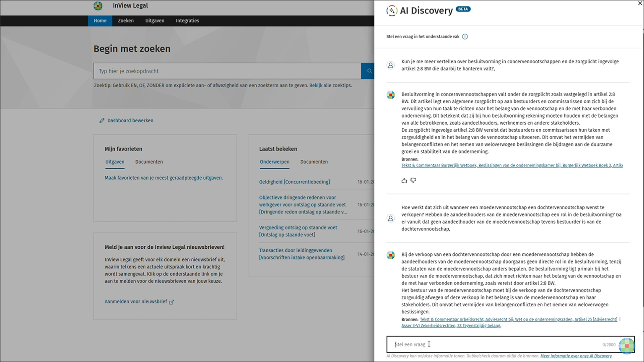Click the pencil icon for Dashboard bewerken
644x362 pixels.
point(102,121)
